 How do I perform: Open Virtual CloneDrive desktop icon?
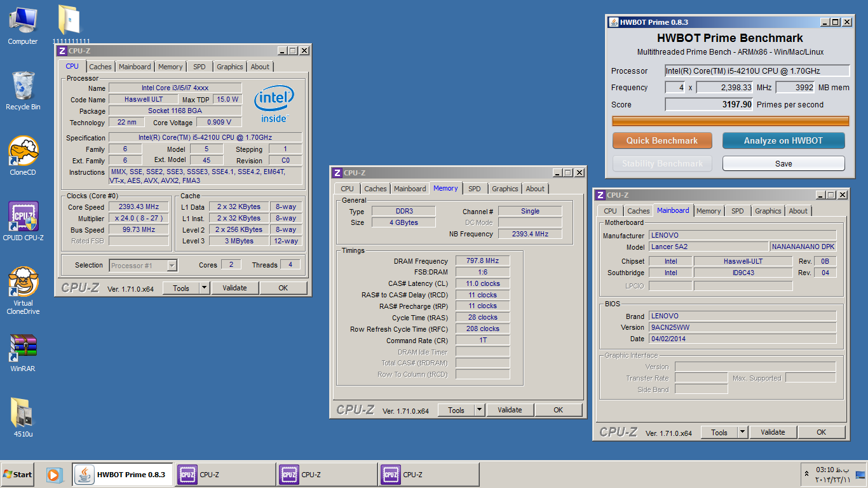[x=23, y=290]
